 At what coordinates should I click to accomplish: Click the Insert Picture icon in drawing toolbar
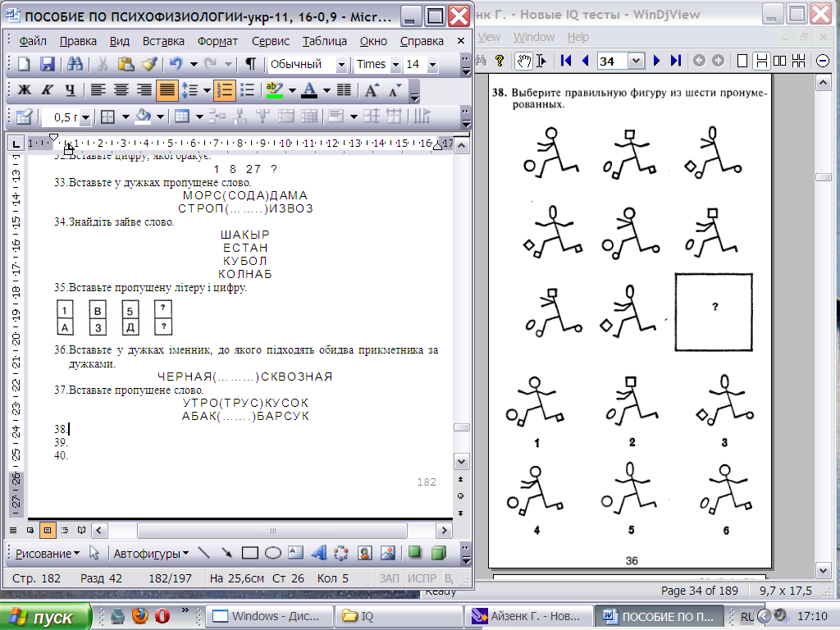(387, 553)
